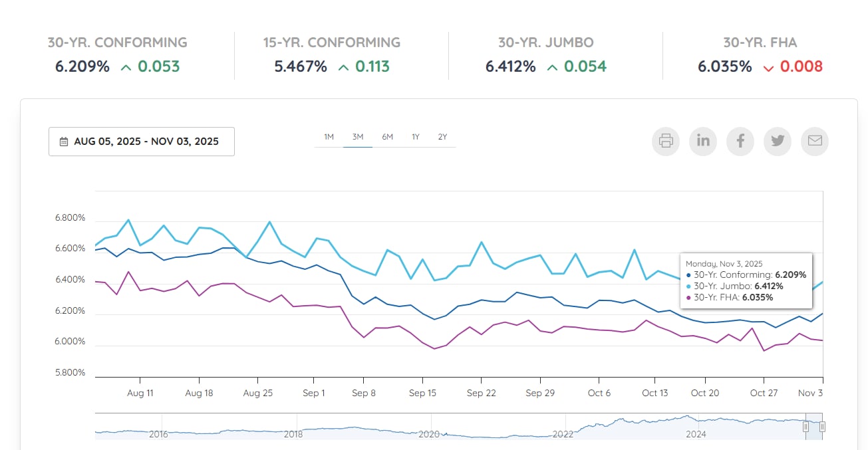868x450 pixels.
Task: Click the 30-Yr. Jumbo rate heading
Action: [545, 43]
